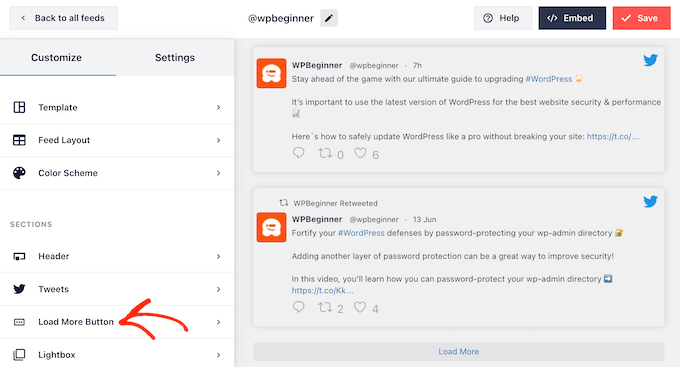This screenshot has width=680, height=367.
Task: Click the Load More bar below tweets
Action: [458, 351]
